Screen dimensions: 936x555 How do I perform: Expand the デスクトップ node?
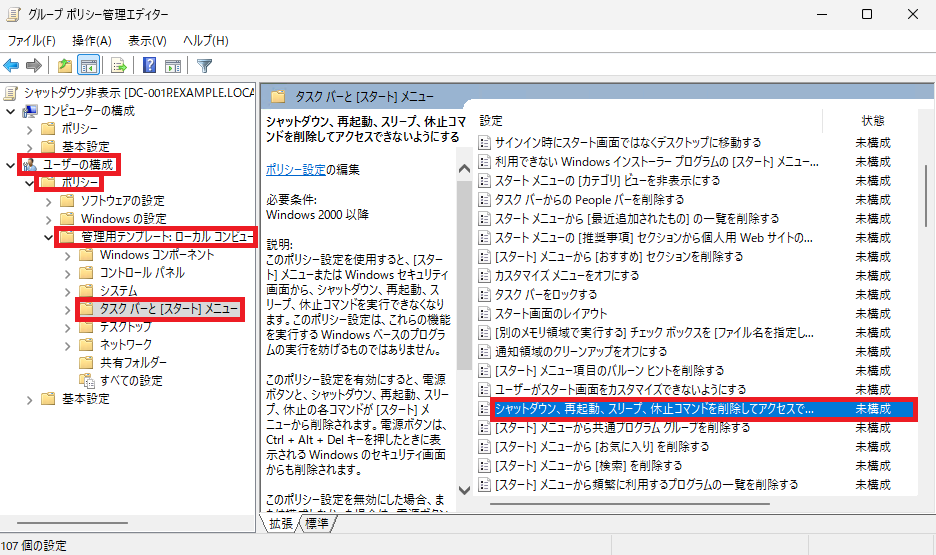pyautogui.click(x=67, y=328)
